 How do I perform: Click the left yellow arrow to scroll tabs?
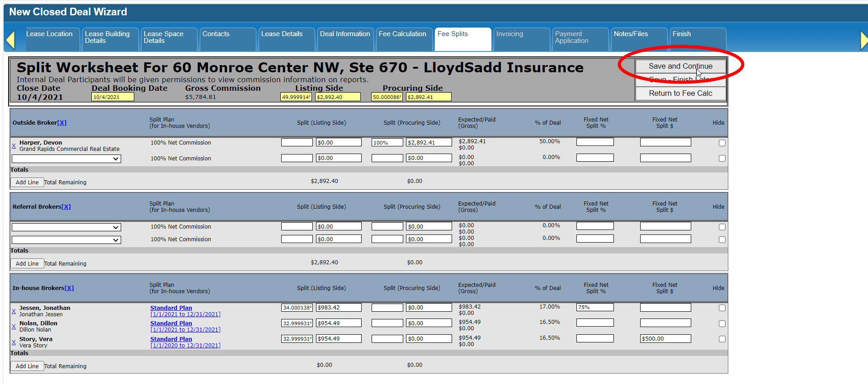tap(10, 40)
